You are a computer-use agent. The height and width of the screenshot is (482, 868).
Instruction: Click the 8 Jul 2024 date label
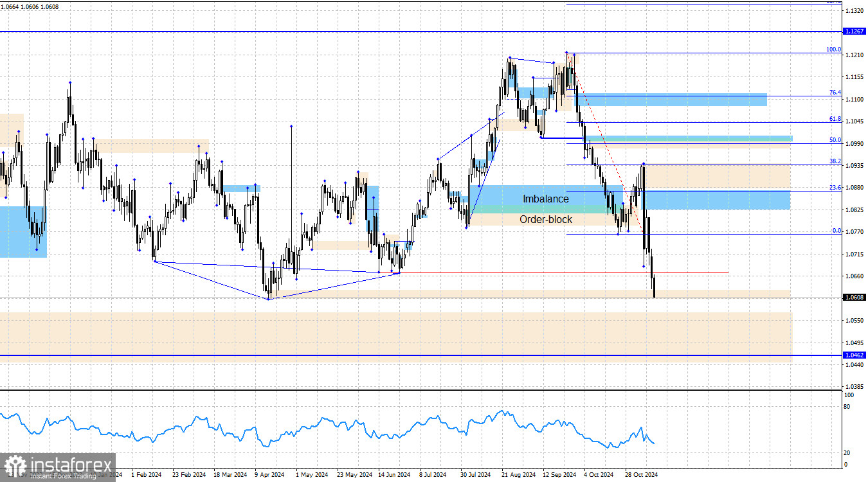point(433,475)
